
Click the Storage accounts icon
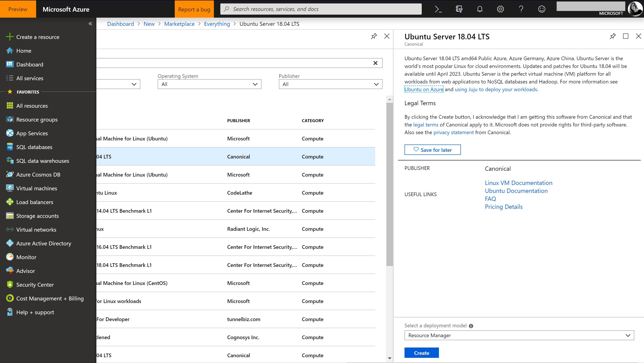pos(10,216)
